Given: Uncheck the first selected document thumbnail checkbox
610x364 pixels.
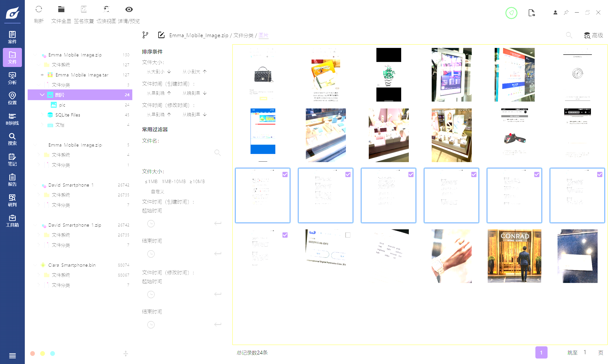Looking at the screenshot, I should tap(285, 174).
